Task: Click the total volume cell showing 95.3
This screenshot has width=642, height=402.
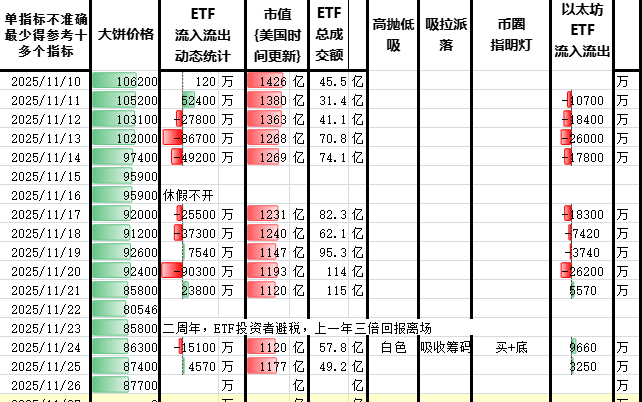Action: 331,252
